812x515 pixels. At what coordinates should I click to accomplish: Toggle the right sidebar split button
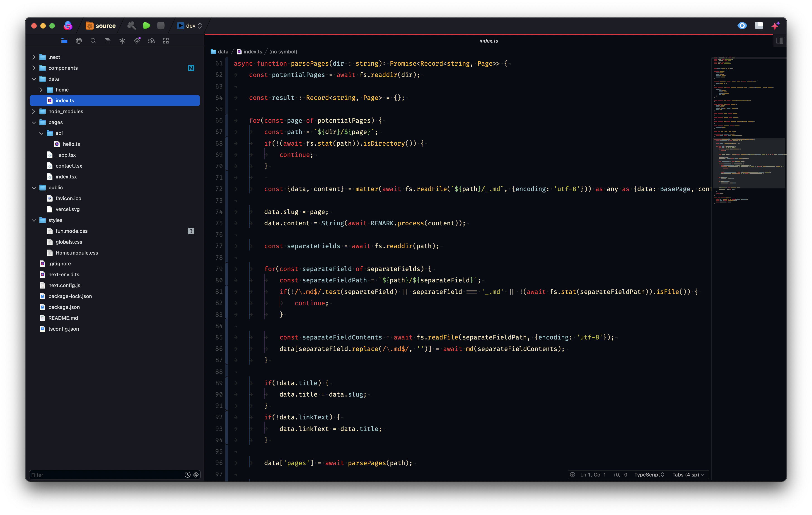click(780, 41)
